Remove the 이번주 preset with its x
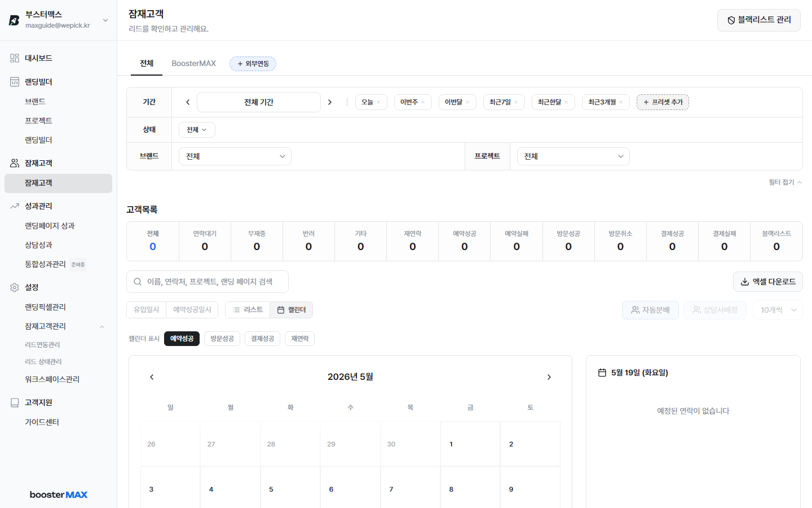Viewport: 812px width, 508px height. click(x=423, y=102)
